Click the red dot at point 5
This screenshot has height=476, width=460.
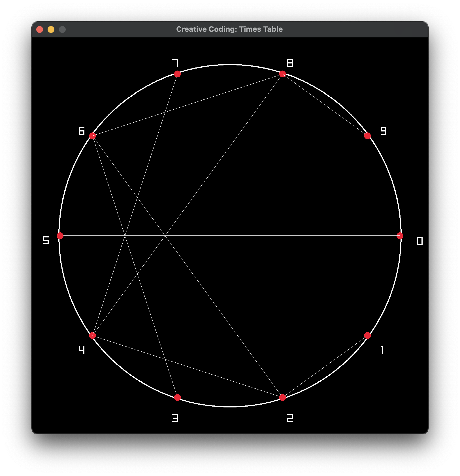click(60, 236)
